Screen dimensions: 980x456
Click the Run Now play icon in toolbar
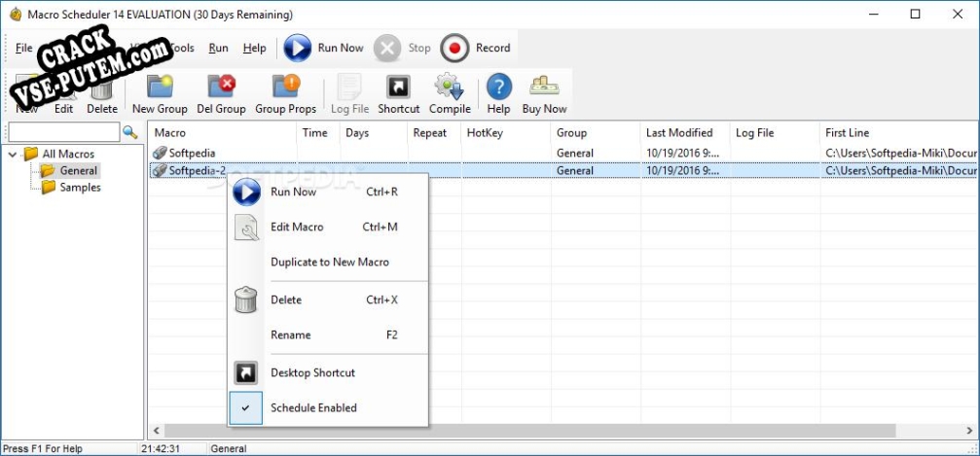coord(298,48)
